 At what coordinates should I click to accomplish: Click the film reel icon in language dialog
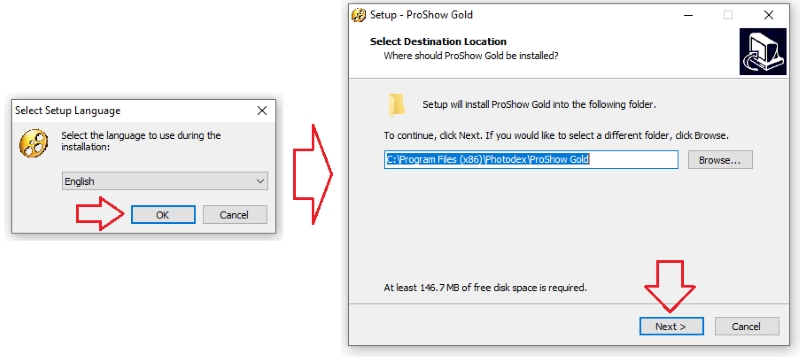click(34, 143)
